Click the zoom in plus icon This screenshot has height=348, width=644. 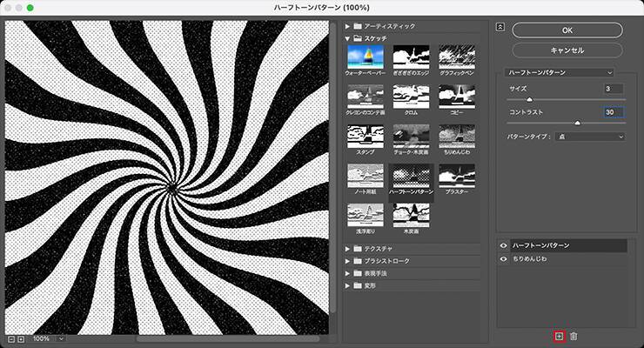tap(22, 338)
